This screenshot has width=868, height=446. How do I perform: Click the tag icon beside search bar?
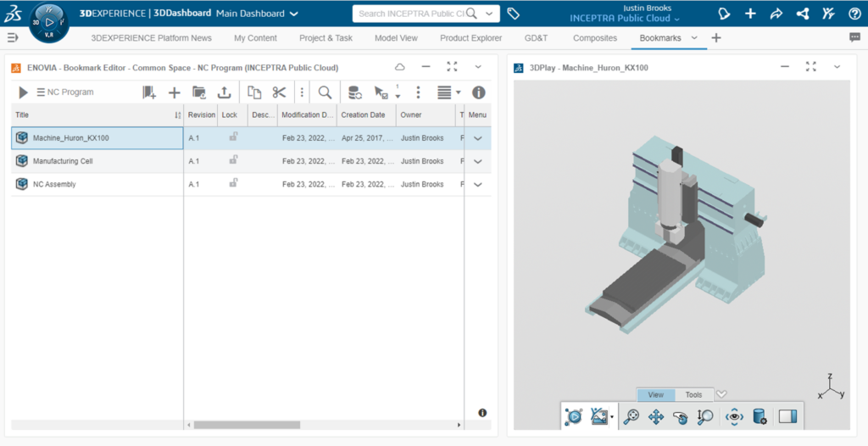[x=513, y=14]
